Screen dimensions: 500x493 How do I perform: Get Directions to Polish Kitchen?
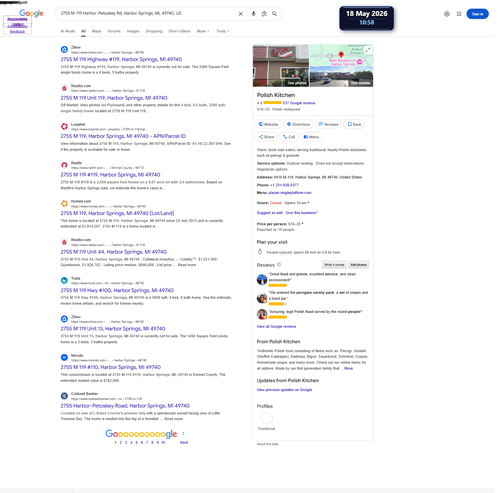(x=298, y=124)
